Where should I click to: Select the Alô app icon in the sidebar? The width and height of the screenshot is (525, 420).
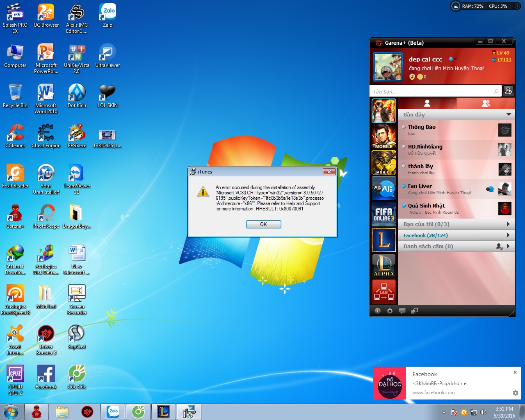tap(384, 188)
